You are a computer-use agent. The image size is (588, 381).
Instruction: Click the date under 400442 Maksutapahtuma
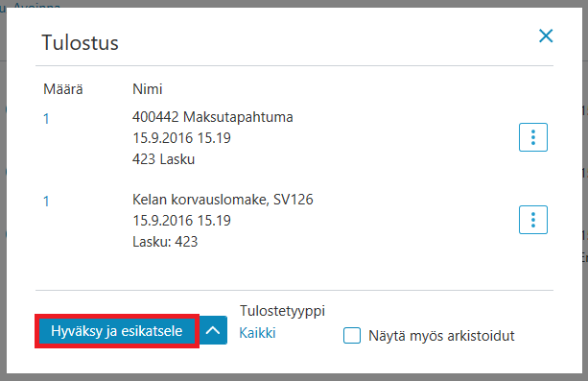pos(182,138)
